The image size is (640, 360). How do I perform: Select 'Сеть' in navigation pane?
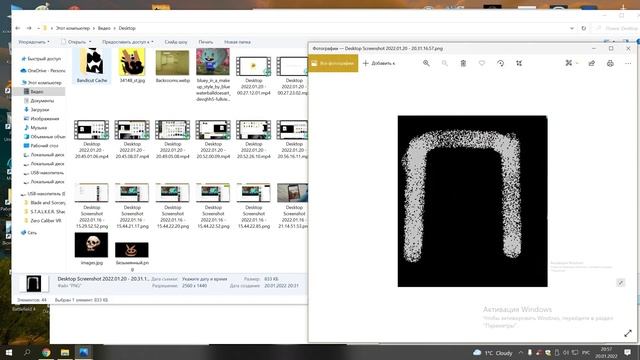(x=29, y=232)
